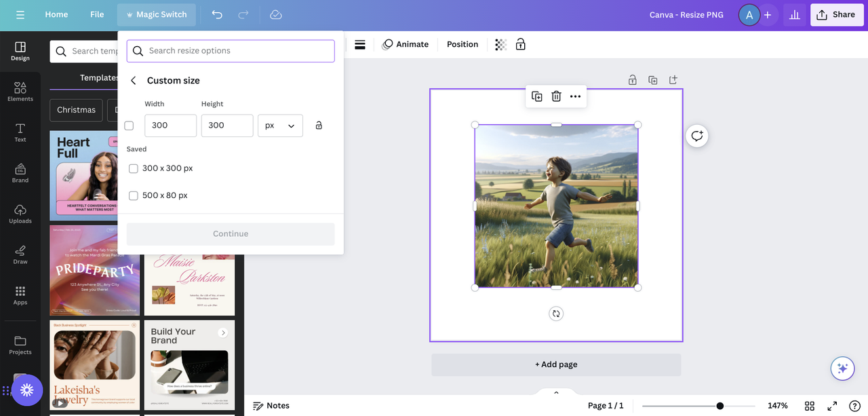Undo the last action
The height and width of the screenshot is (416, 868).
point(217,14)
